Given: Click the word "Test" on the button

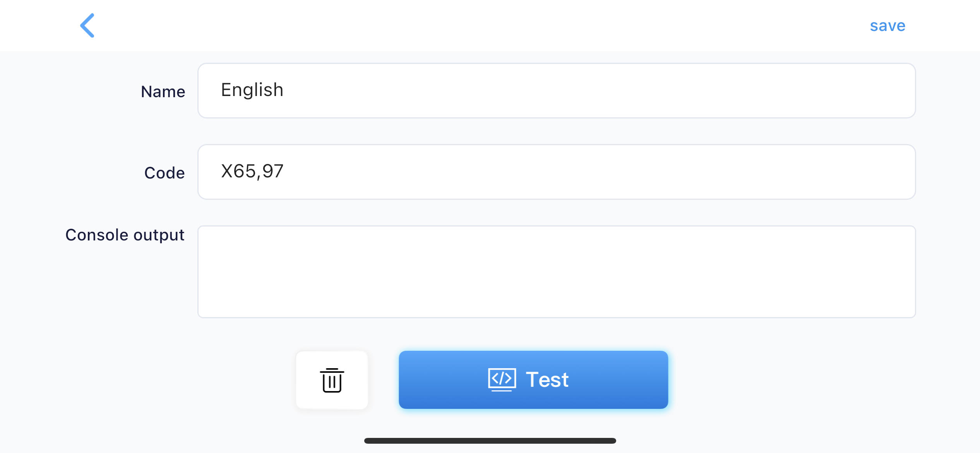Looking at the screenshot, I should [547, 379].
